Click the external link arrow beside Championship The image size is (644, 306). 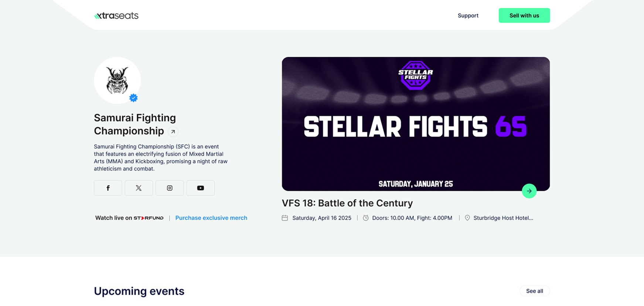point(173,131)
